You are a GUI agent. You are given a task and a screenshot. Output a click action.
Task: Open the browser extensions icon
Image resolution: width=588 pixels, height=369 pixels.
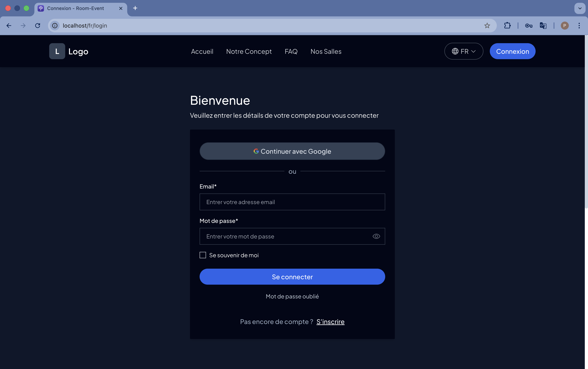coord(507,26)
